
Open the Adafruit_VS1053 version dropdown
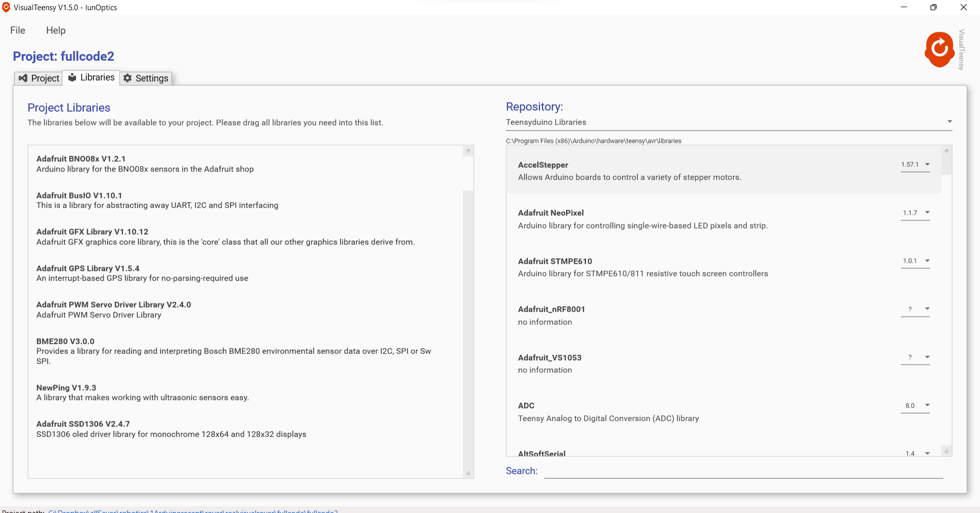point(927,357)
